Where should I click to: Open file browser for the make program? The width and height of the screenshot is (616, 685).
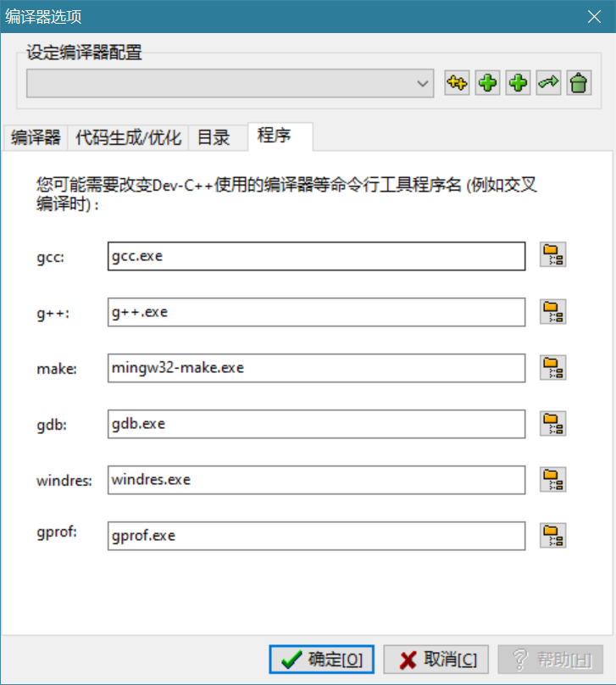tap(553, 367)
